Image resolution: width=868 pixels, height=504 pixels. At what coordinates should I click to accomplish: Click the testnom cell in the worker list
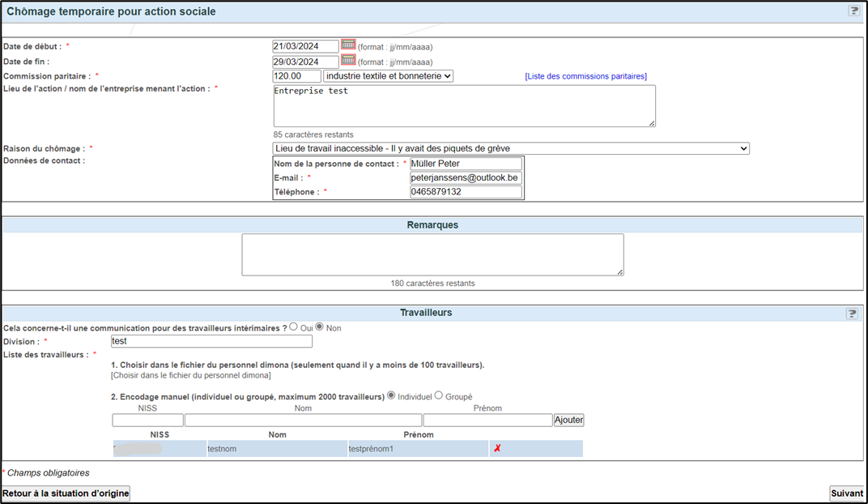pos(277,449)
